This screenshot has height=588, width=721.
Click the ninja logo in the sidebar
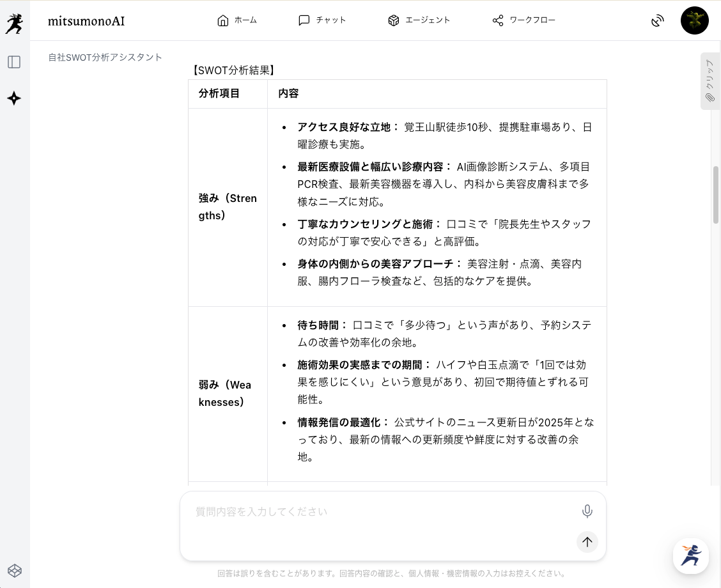pos(14,23)
